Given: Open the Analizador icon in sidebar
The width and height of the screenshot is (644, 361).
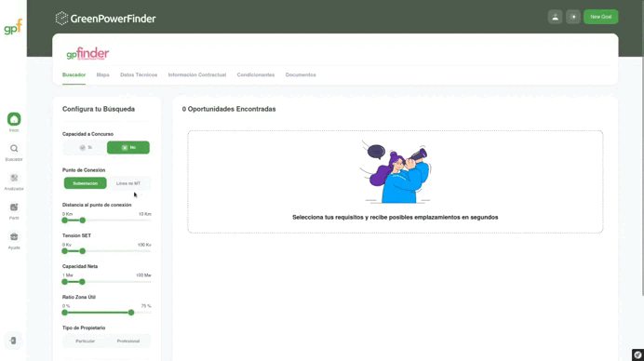Looking at the screenshot, I should [x=14, y=178].
